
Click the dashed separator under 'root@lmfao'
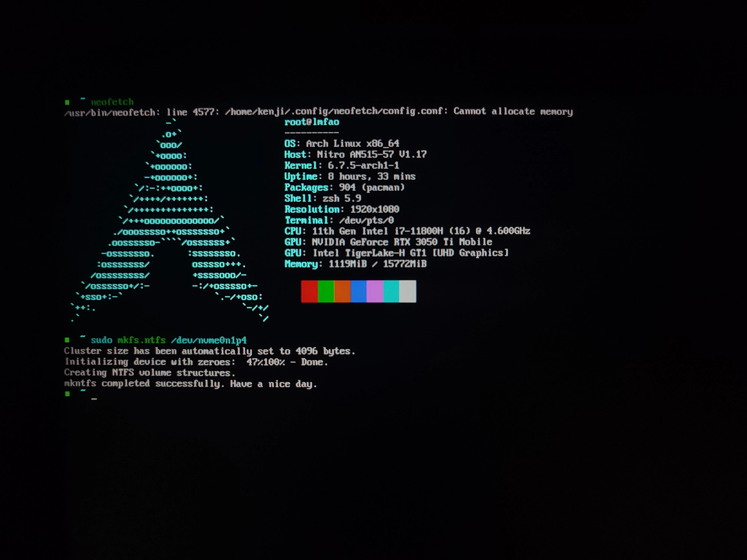point(312,133)
